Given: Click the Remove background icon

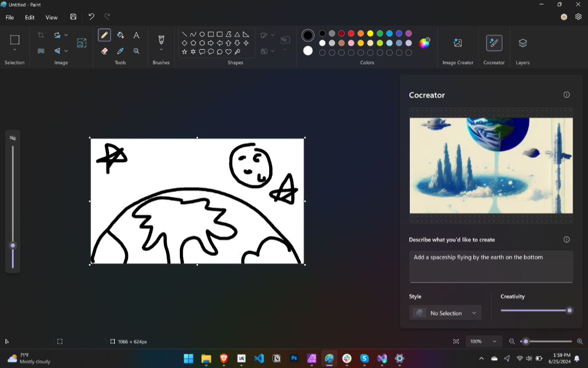Looking at the screenshot, I should click(x=41, y=51).
